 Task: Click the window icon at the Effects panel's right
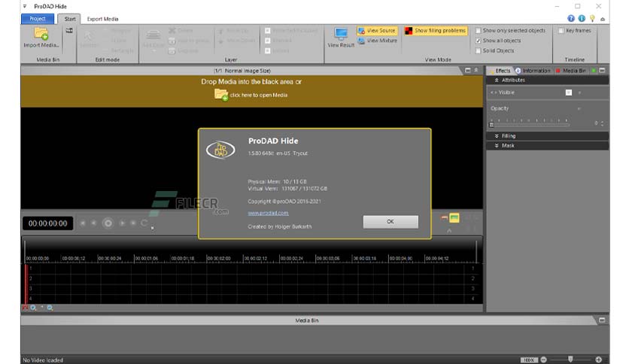[x=602, y=71]
